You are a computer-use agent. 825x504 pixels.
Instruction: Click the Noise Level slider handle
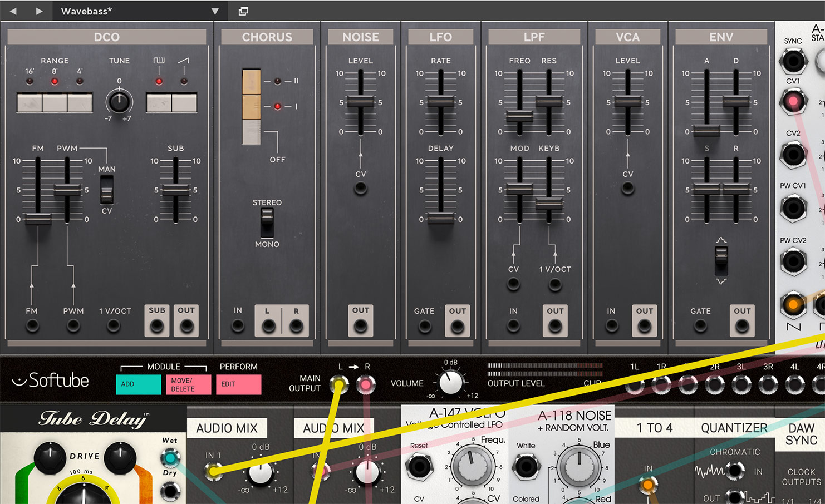tap(360, 102)
